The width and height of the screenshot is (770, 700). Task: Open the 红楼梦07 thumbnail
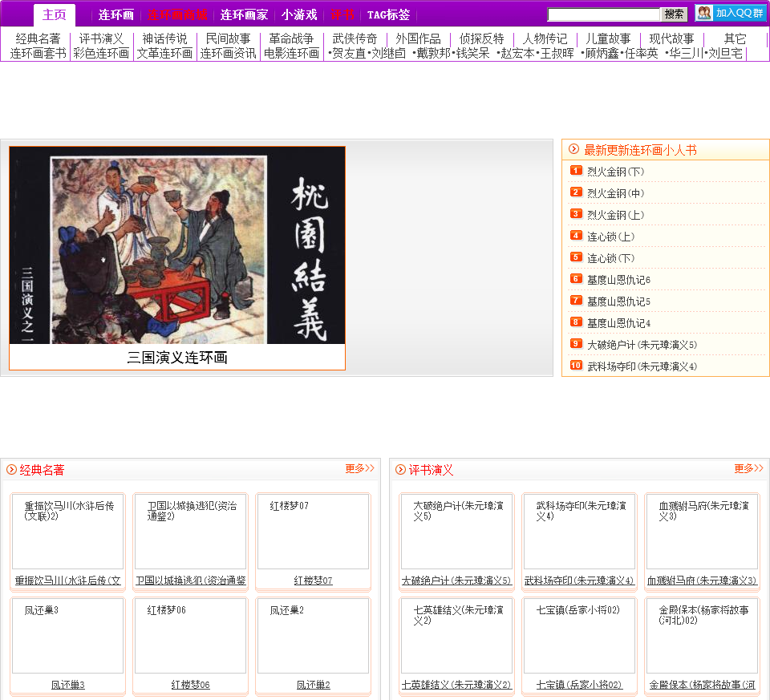click(x=314, y=532)
